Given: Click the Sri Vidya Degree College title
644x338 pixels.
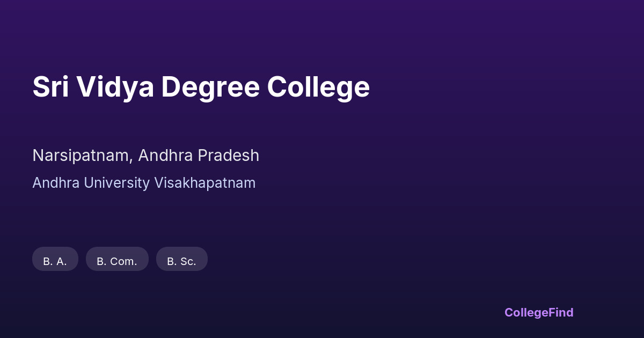Looking at the screenshot, I should pyautogui.click(x=201, y=87).
